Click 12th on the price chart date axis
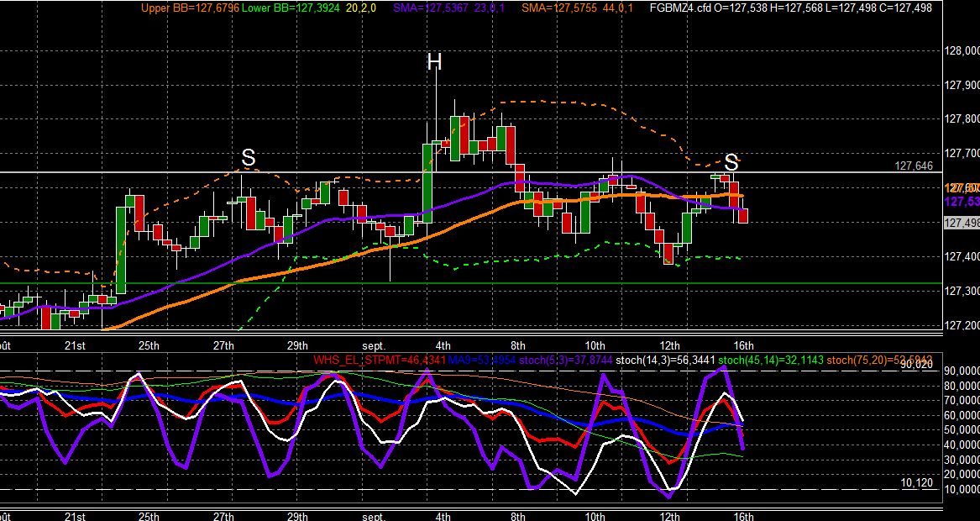The height and width of the screenshot is (521, 980). click(x=668, y=346)
